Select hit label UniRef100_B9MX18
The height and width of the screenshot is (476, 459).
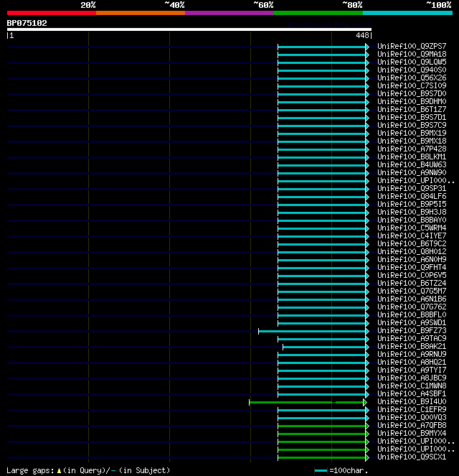412,141
